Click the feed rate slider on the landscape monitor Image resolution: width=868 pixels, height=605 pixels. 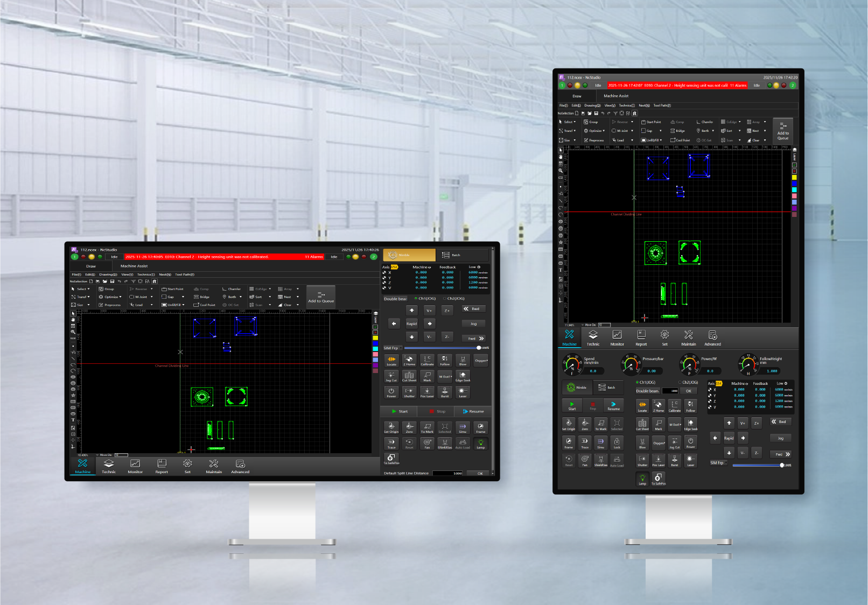point(442,348)
